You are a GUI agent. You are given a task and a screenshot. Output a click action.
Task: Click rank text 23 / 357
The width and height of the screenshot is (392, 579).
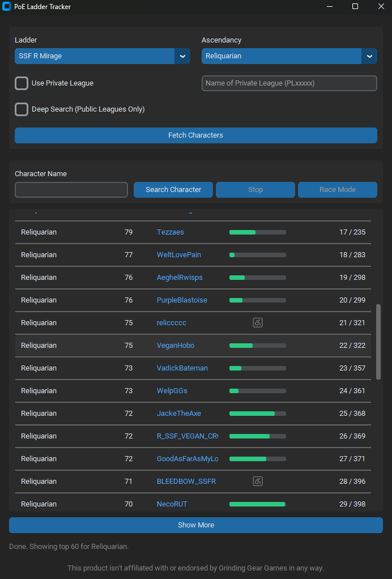coord(352,368)
